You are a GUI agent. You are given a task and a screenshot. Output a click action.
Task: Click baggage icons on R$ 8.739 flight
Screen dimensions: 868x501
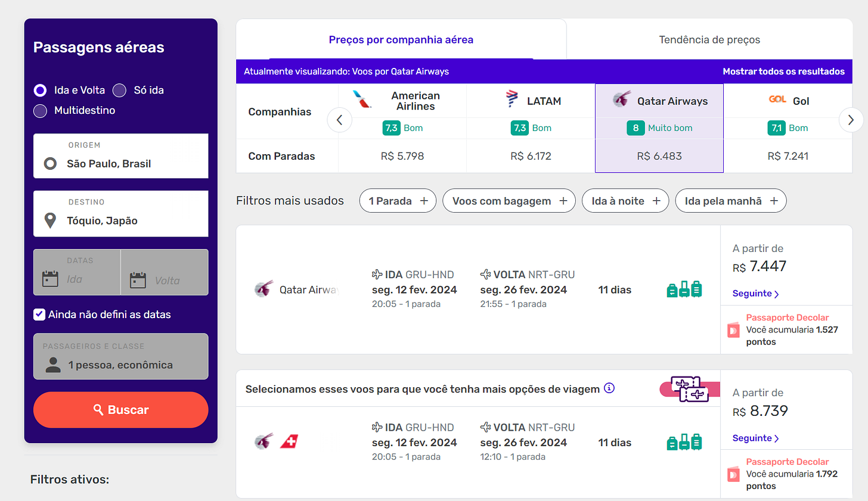pos(684,443)
